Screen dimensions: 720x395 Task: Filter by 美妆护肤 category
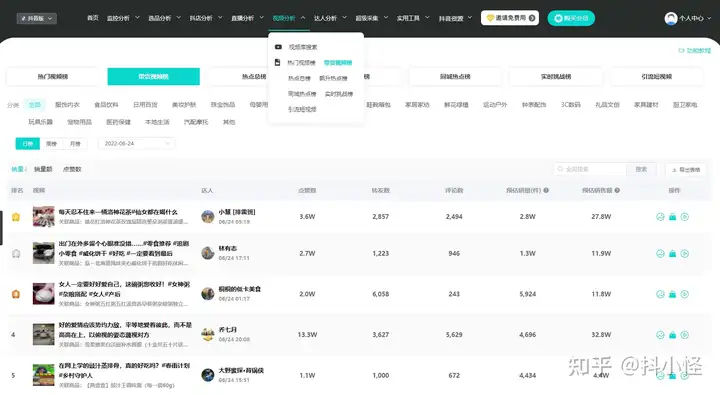point(184,105)
